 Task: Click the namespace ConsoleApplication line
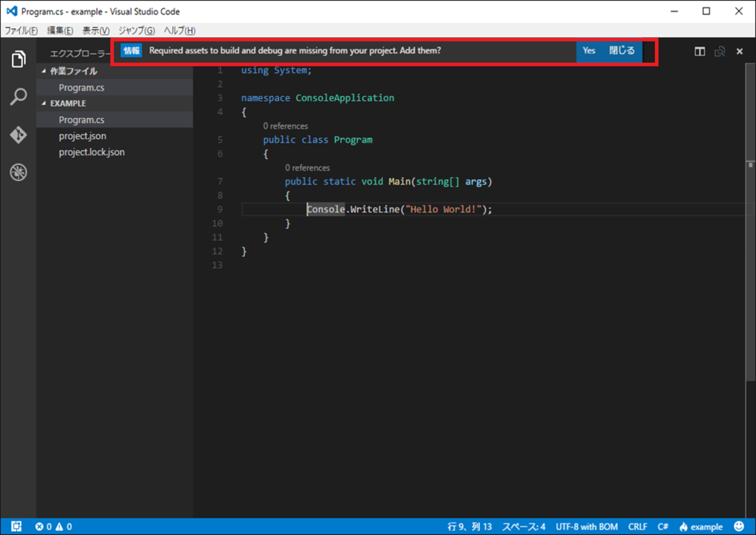point(317,98)
